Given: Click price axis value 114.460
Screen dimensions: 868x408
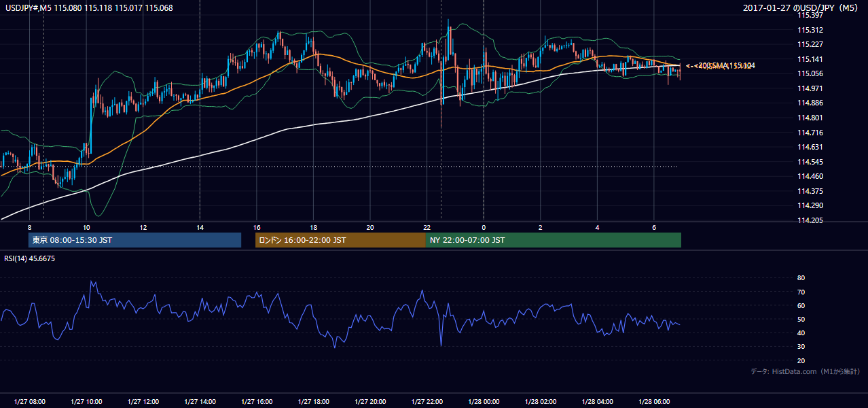Looking at the screenshot, I should click(810, 176).
